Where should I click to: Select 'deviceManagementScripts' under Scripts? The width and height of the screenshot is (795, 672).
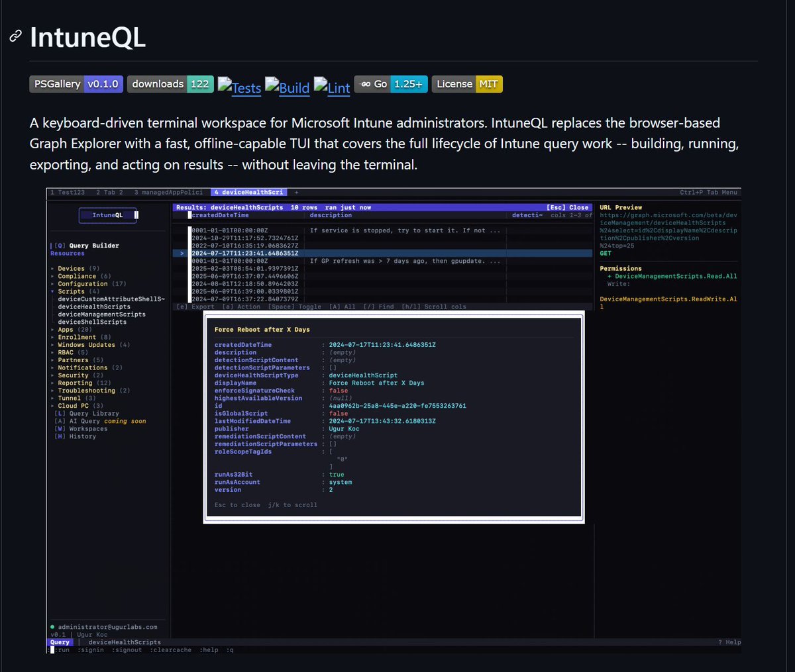101,314
